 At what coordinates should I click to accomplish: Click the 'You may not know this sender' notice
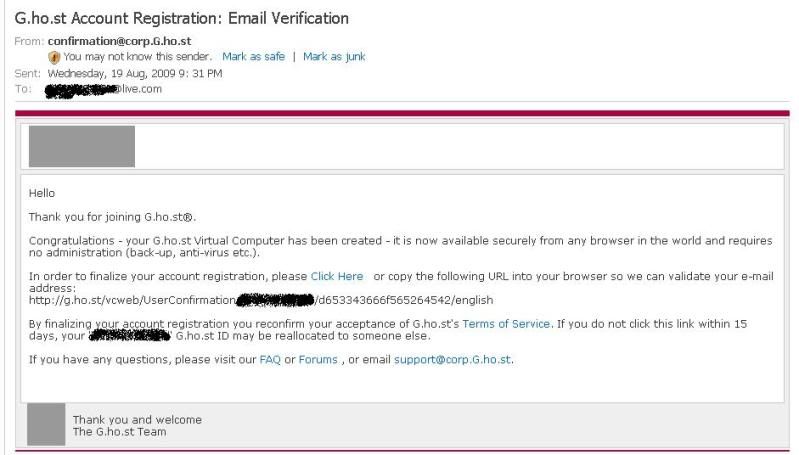pyautogui.click(x=138, y=57)
